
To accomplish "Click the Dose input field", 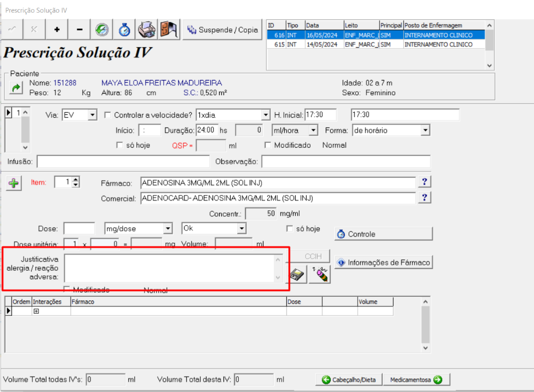I will coord(79,228).
